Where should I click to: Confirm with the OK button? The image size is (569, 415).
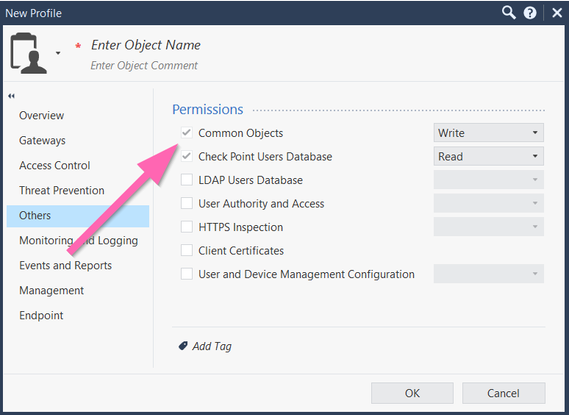click(412, 393)
